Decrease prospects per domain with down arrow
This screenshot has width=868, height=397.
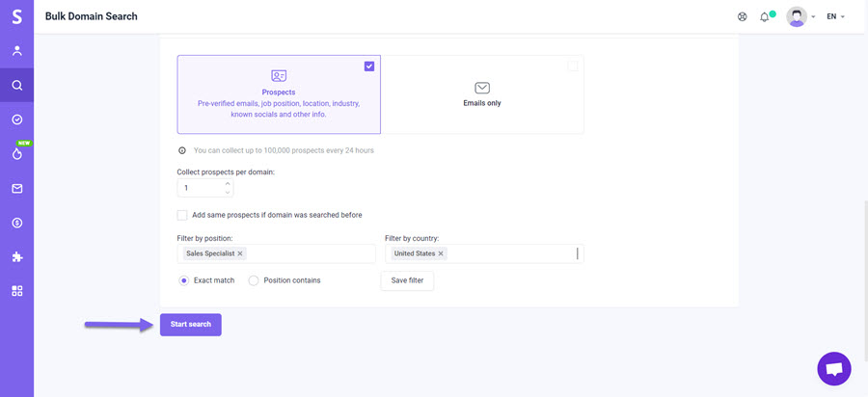click(228, 193)
